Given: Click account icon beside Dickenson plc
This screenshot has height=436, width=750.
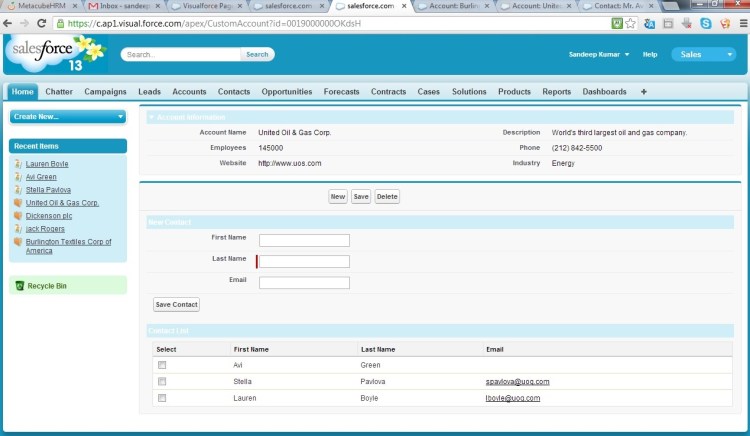Looking at the screenshot, I should pyautogui.click(x=18, y=215).
